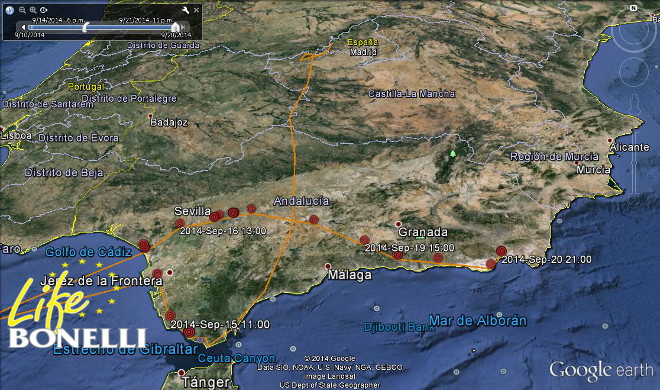The width and height of the screenshot is (660, 390).
Task: Zoom in the time slider date range
Action: click(x=33, y=10)
